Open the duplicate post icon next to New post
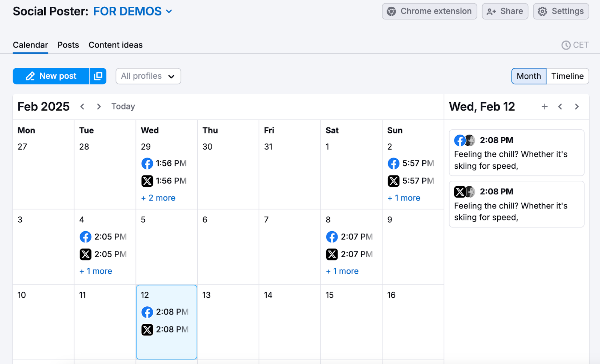The height and width of the screenshot is (364, 600). click(x=97, y=76)
